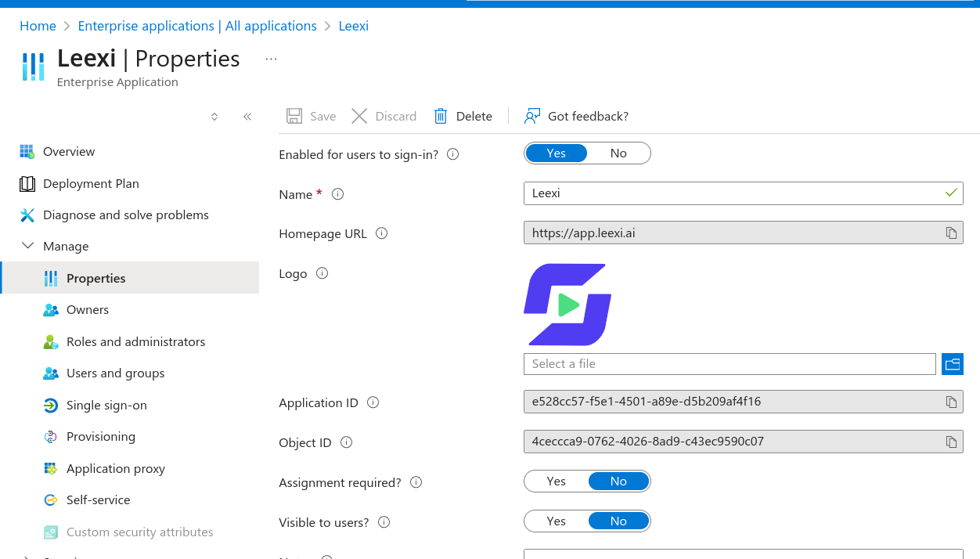Screen dimensions: 980x559
Task: Click the Leexi logo image
Action: 567,305
